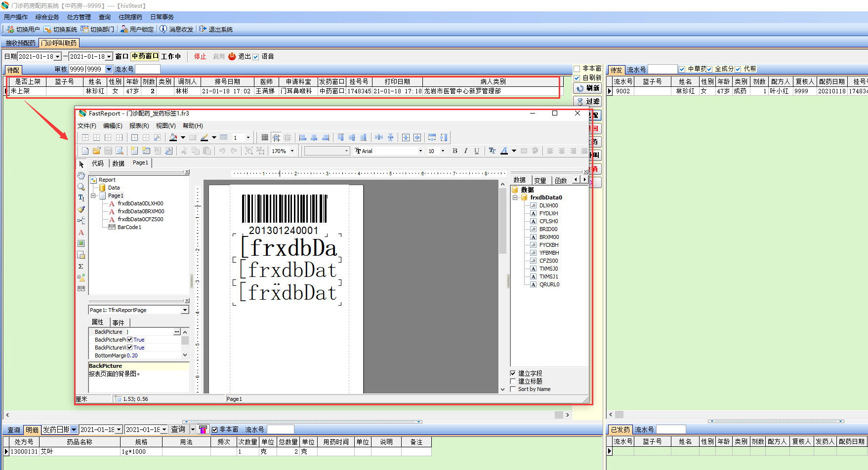
Task: Toggle the show grid button
Action: pyautogui.click(x=265, y=138)
